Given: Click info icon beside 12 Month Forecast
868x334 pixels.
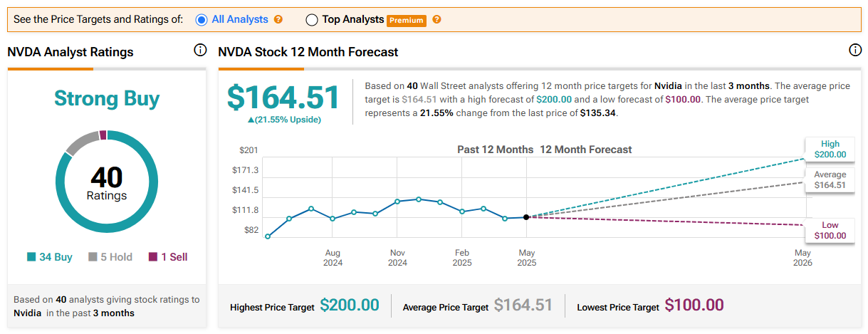Looking at the screenshot, I should pyautogui.click(x=855, y=51).
